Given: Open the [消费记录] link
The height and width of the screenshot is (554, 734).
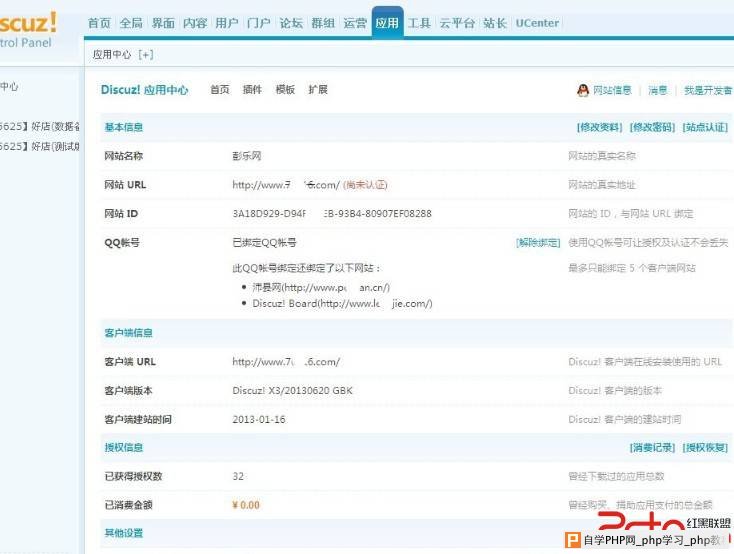Looking at the screenshot, I should click(652, 447).
